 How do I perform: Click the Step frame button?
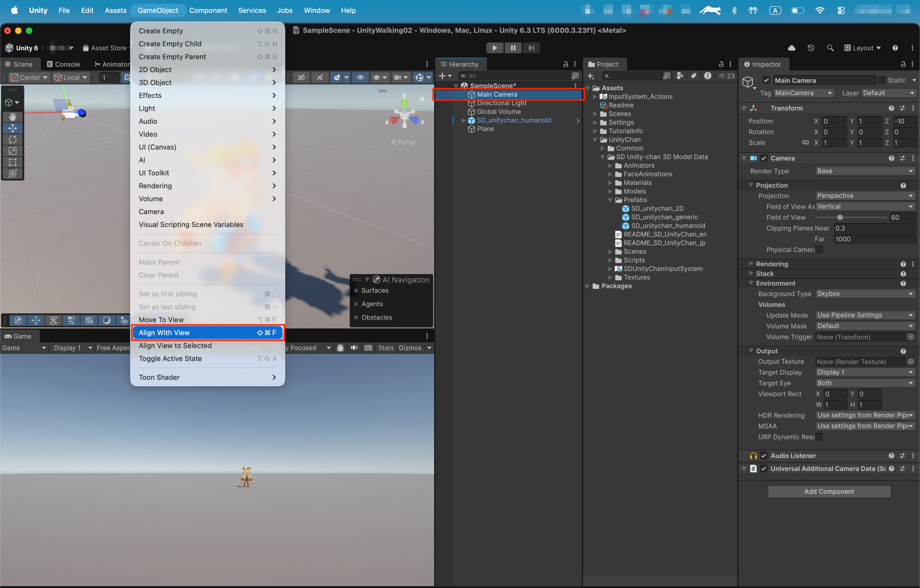[531, 48]
